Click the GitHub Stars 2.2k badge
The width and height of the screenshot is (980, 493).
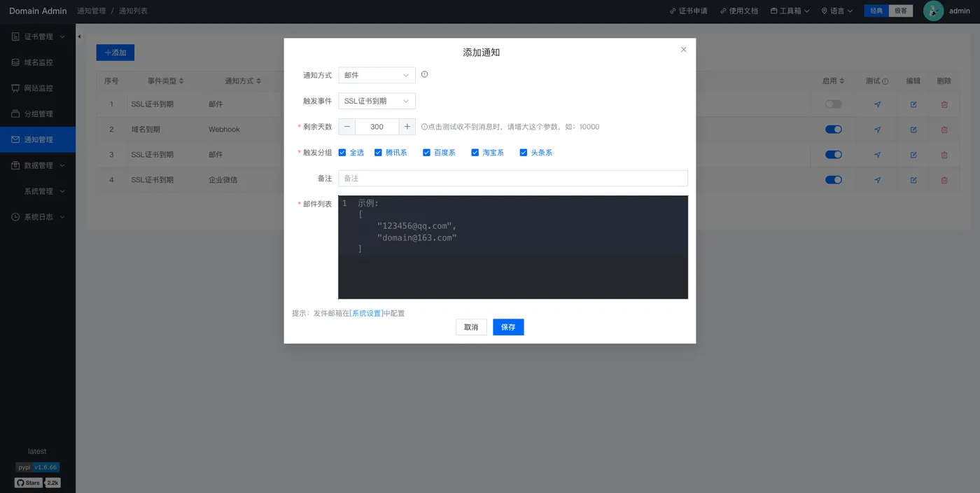38,482
